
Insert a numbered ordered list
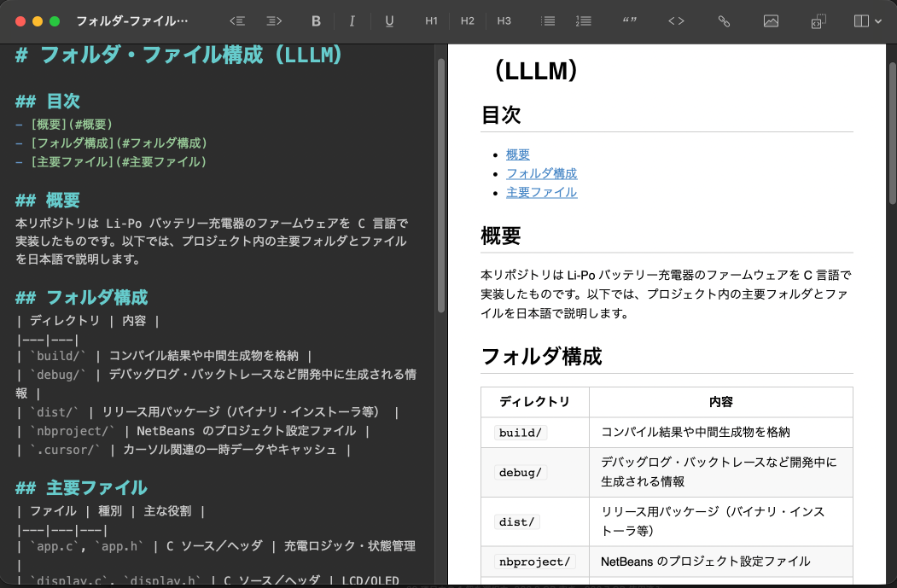pyautogui.click(x=584, y=21)
